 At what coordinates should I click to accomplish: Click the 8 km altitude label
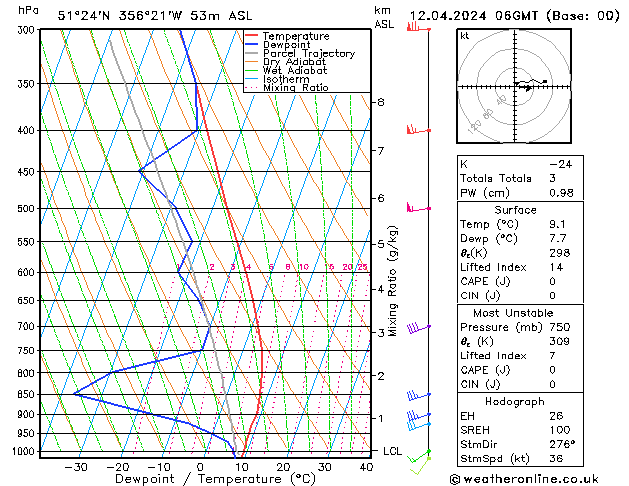click(380, 102)
